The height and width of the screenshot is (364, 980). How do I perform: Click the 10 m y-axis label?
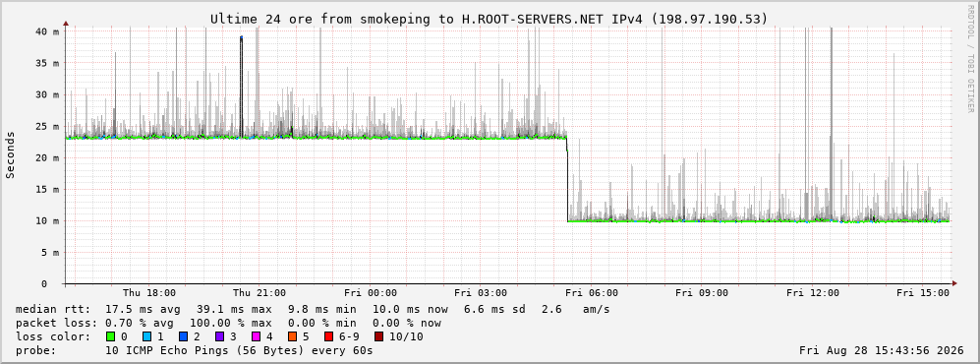47,220
